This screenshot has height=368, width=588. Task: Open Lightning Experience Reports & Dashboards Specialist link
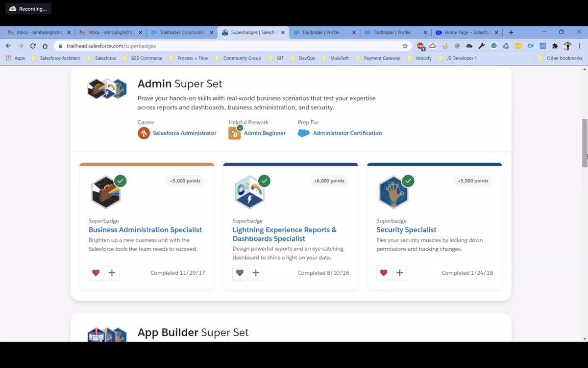pos(285,234)
